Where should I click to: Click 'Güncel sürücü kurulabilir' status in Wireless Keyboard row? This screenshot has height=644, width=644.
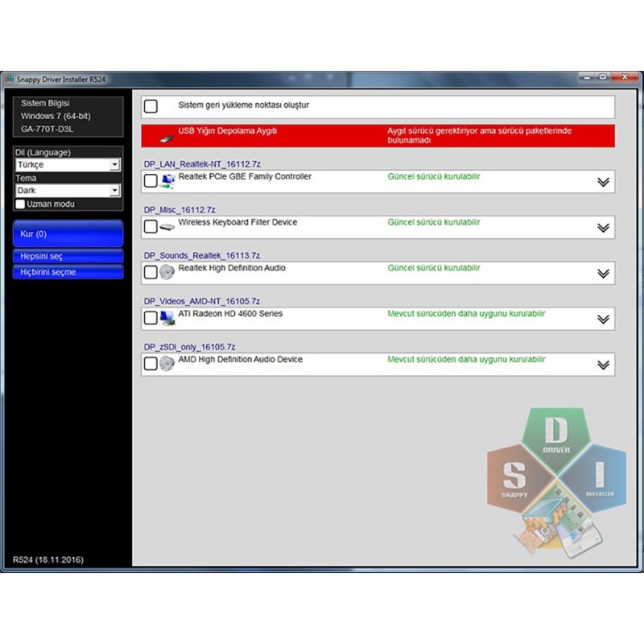click(x=434, y=222)
